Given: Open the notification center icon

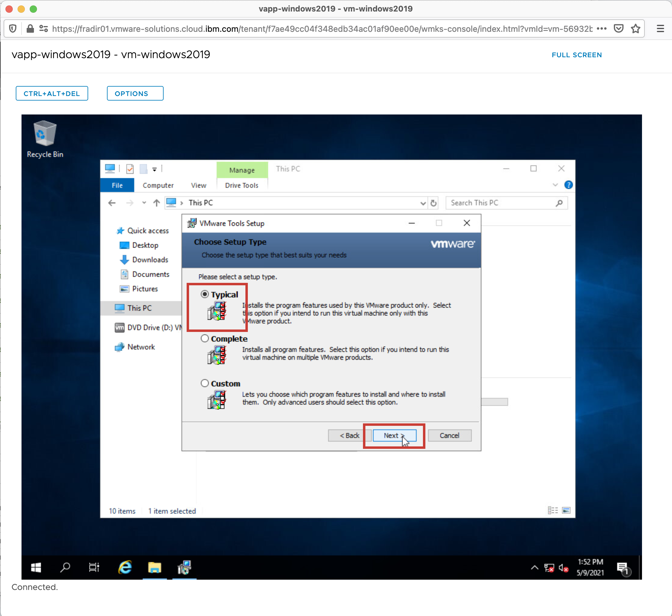Looking at the screenshot, I should point(622,567).
